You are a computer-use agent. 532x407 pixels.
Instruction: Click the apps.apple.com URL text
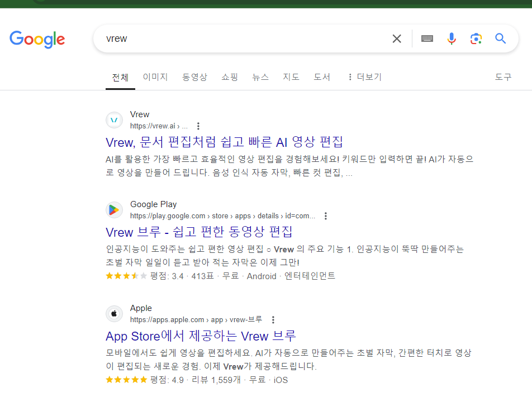point(196,319)
